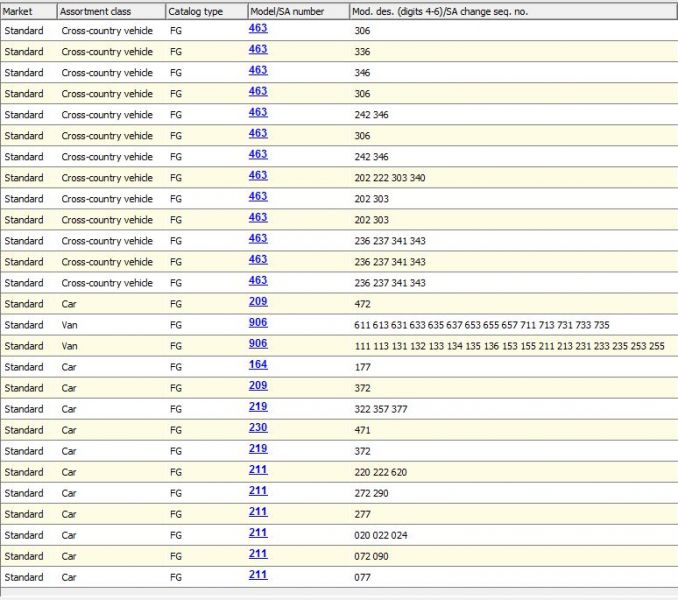
Task: Select the 272 290 designation cell
Action: 371,494
